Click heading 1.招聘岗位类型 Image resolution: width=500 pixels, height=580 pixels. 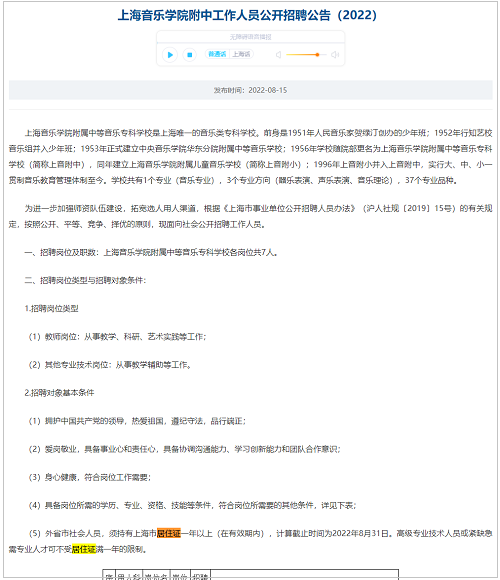click(51, 308)
